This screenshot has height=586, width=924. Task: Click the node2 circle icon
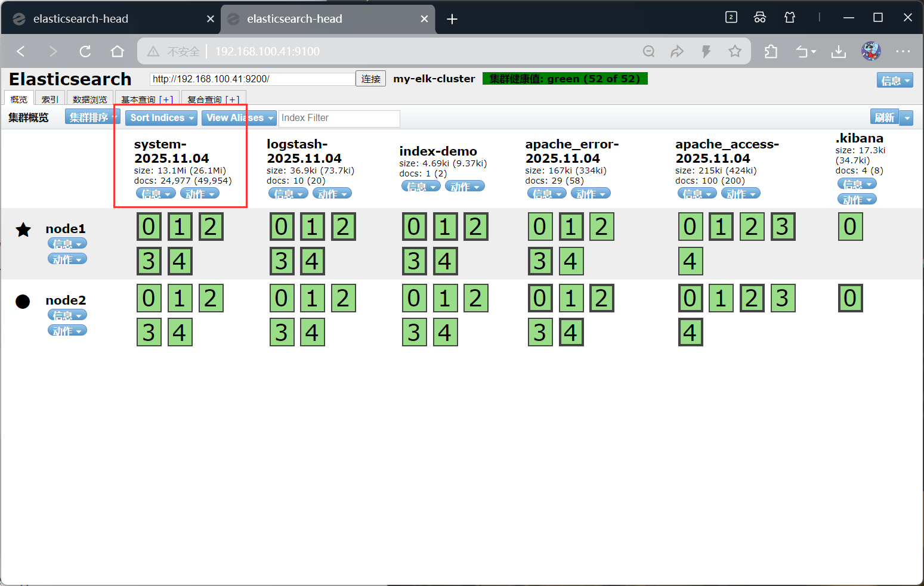pyautogui.click(x=23, y=302)
